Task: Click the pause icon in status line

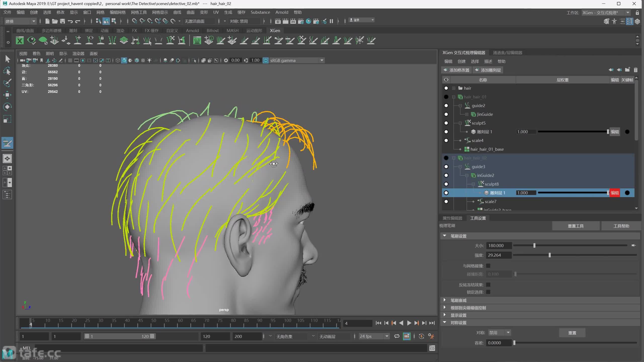Action: pyautogui.click(x=331, y=21)
